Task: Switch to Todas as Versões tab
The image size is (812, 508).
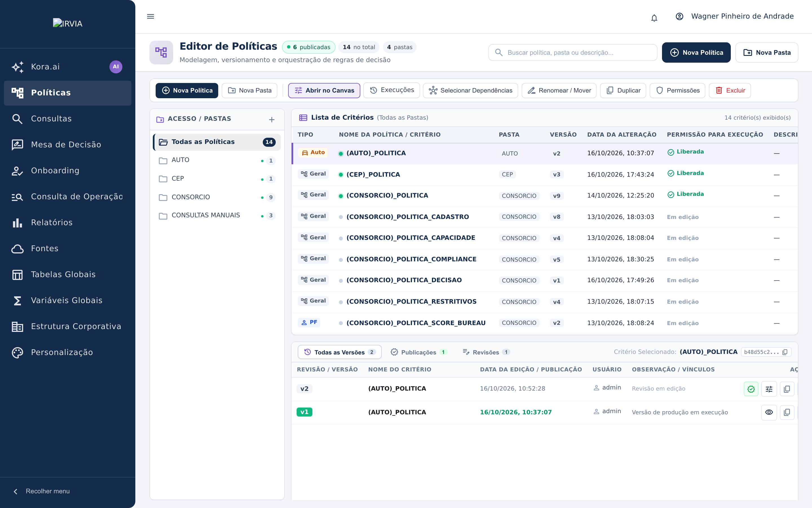Action: coord(339,352)
